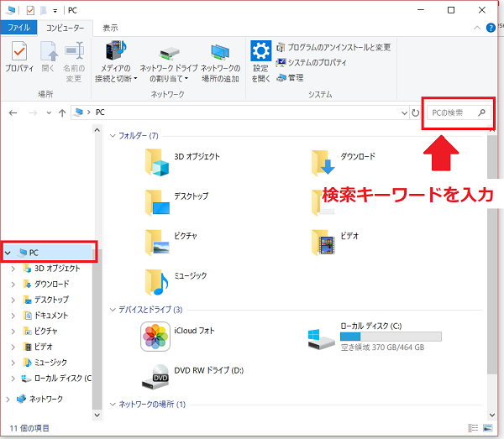This screenshot has height=439, width=504.
Task: Select ネットワーク in the navigation pane
Action: (x=39, y=399)
